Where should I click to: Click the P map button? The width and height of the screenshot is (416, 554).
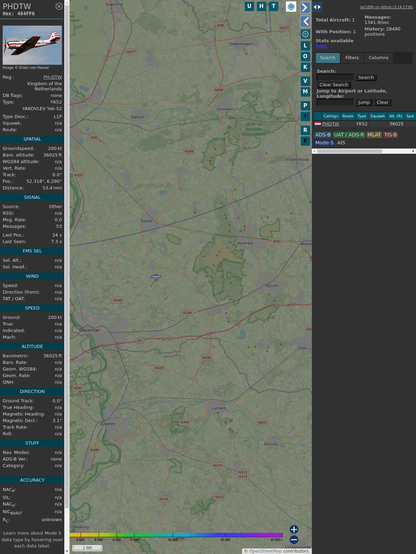click(x=305, y=105)
